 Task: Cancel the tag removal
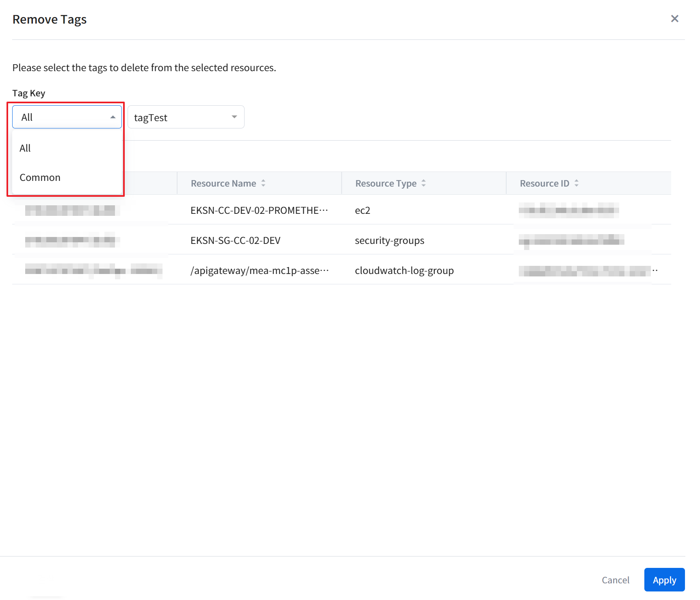coord(615,580)
